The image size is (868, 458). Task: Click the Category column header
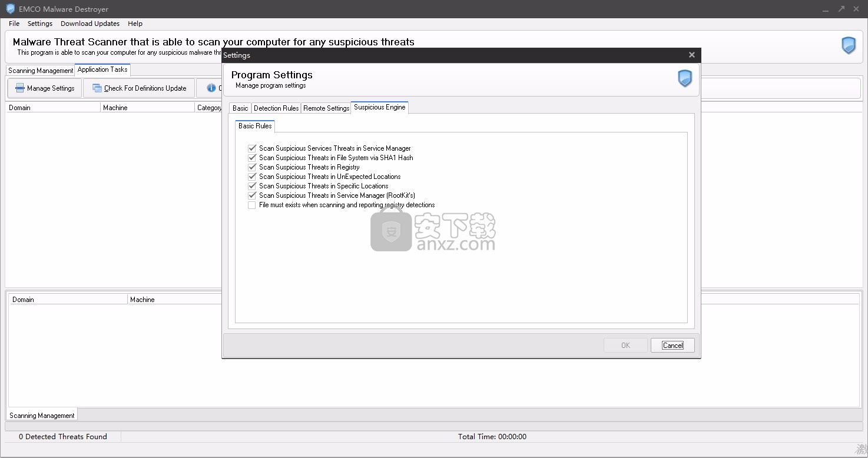pyautogui.click(x=209, y=108)
